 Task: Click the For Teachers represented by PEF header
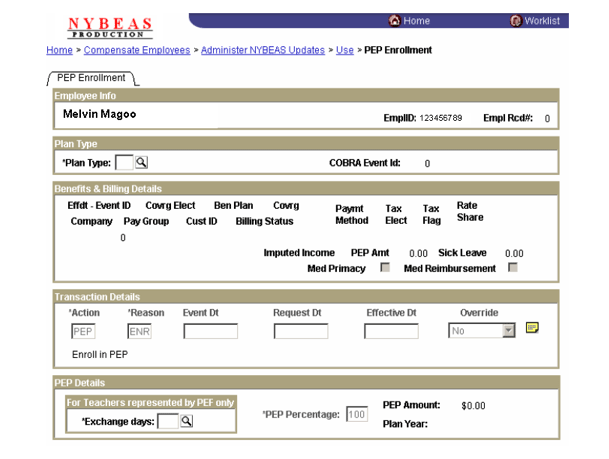pos(150,403)
